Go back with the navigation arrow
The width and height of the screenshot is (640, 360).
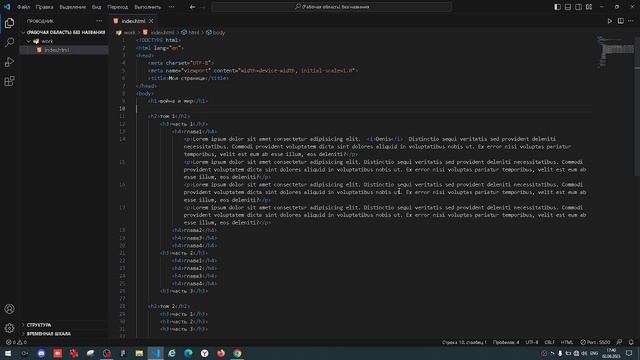click(x=192, y=7)
